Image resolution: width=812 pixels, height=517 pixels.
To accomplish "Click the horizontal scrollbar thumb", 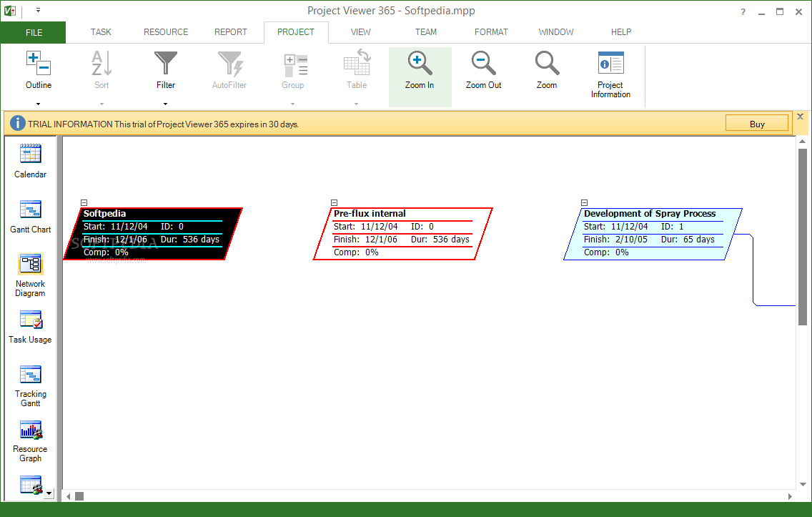I will coord(79,496).
